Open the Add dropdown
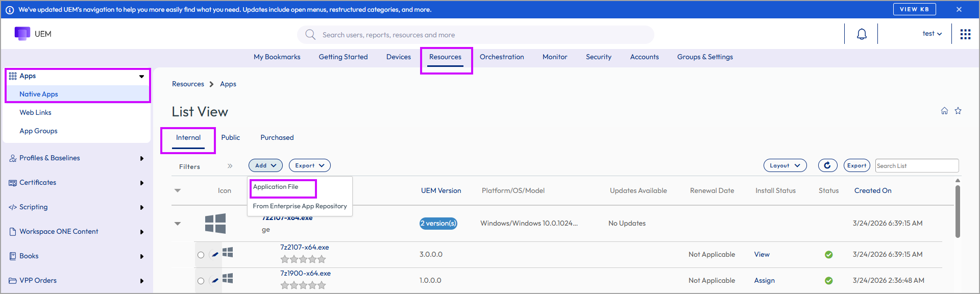Viewport: 980px width, 294px height. click(265, 165)
